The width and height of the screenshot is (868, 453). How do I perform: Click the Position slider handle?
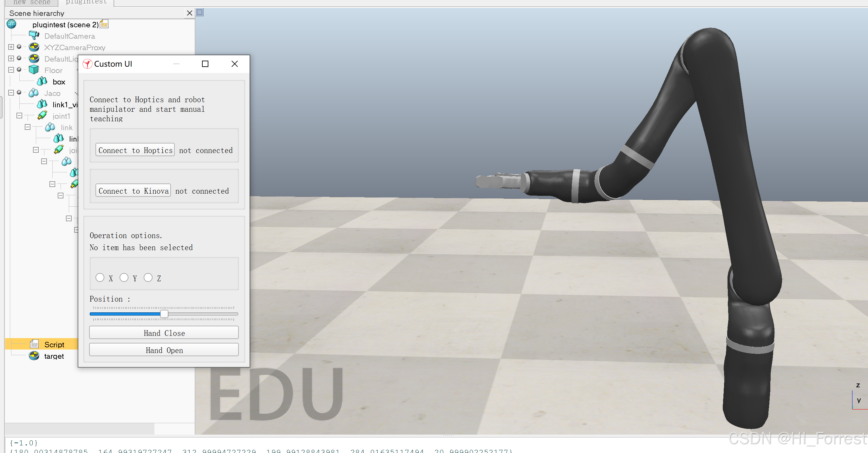pyautogui.click(x=164, y=314)
